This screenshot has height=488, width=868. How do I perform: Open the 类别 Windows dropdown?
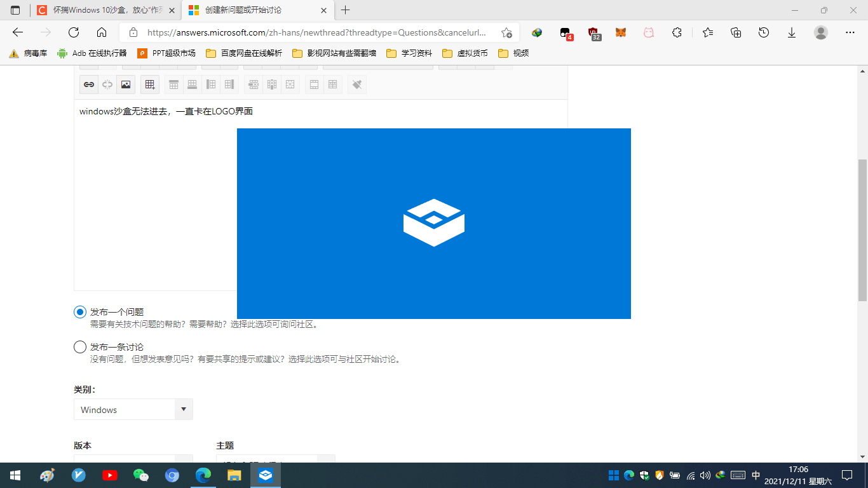click(x=133, y=409)
